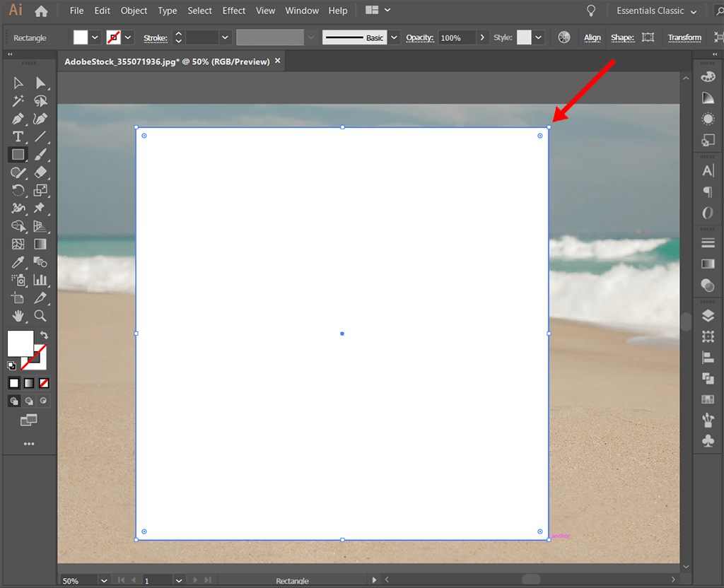The image size is (724, 588).
Task: Select the Eraser tool
Action: coord(40,172)
